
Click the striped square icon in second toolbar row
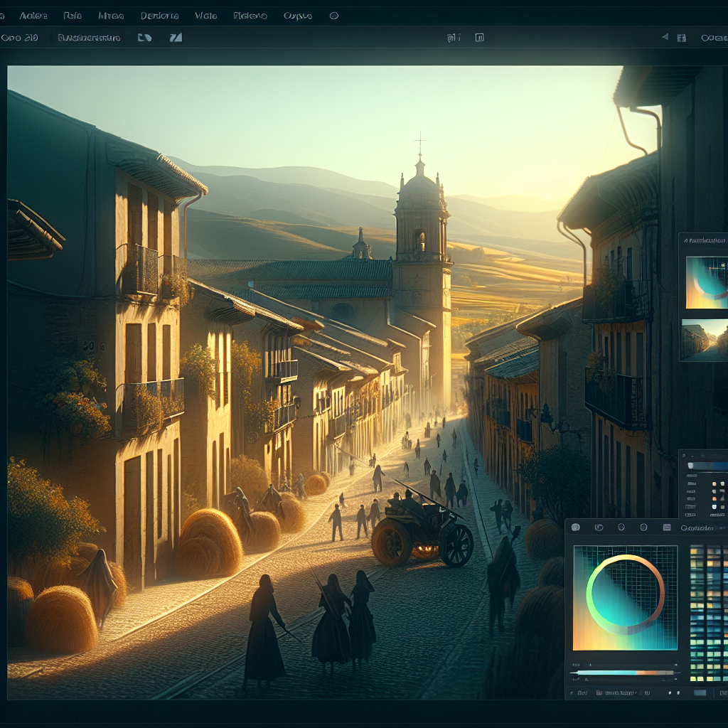176,38
